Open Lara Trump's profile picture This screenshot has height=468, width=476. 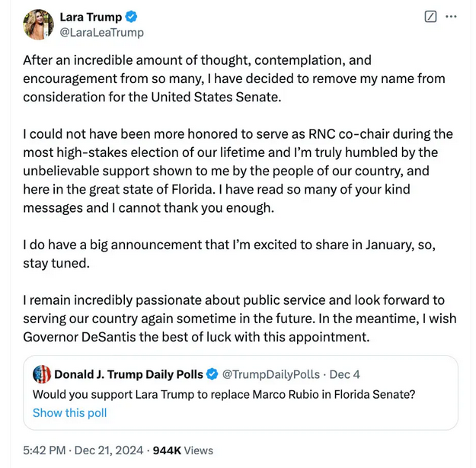point(39,24)
